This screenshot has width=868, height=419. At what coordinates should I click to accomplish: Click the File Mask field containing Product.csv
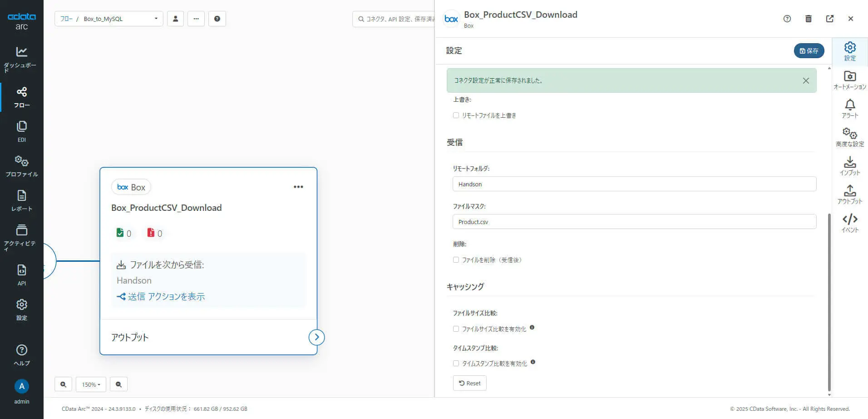[634, 222]
